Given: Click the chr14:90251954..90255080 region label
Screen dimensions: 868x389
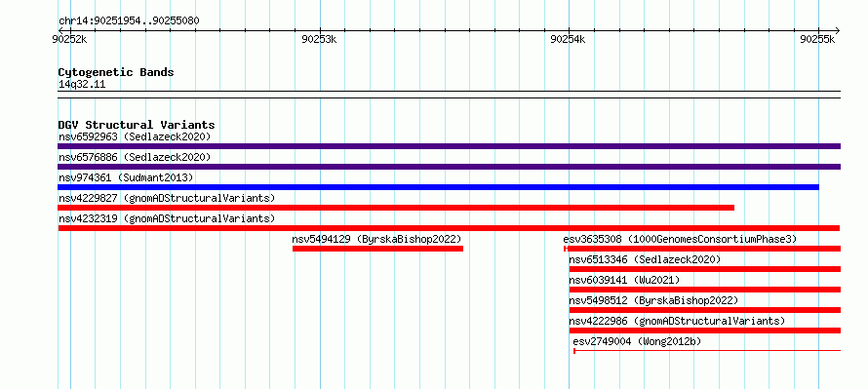Looking at the screenshot, I should (129, 21).
